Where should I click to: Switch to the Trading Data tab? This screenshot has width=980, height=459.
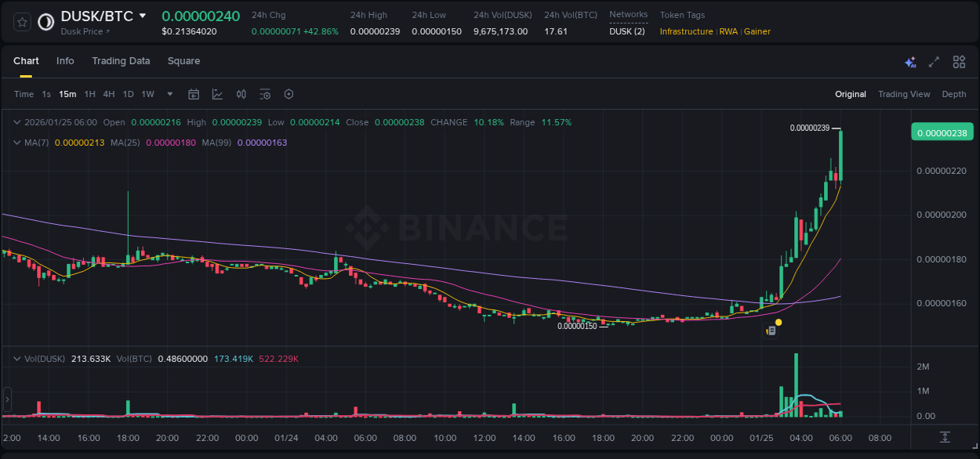pyautogui.click(x=121, y=61)
